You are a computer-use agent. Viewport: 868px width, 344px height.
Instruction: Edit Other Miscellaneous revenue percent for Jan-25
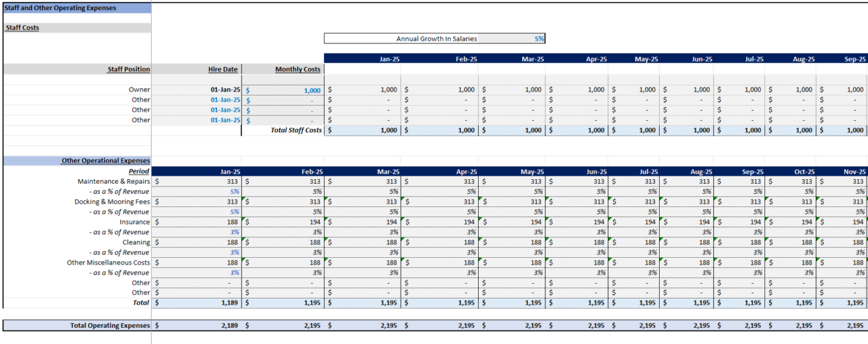196,273
